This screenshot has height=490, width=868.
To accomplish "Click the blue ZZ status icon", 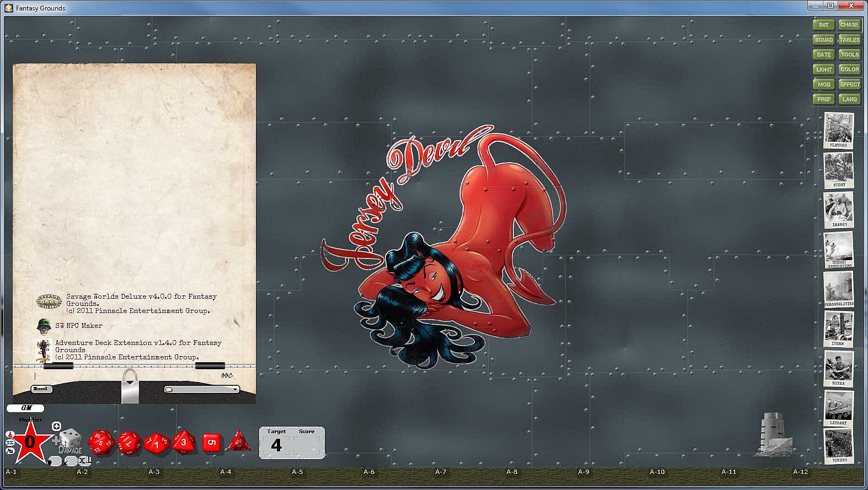I will (9, 443).
